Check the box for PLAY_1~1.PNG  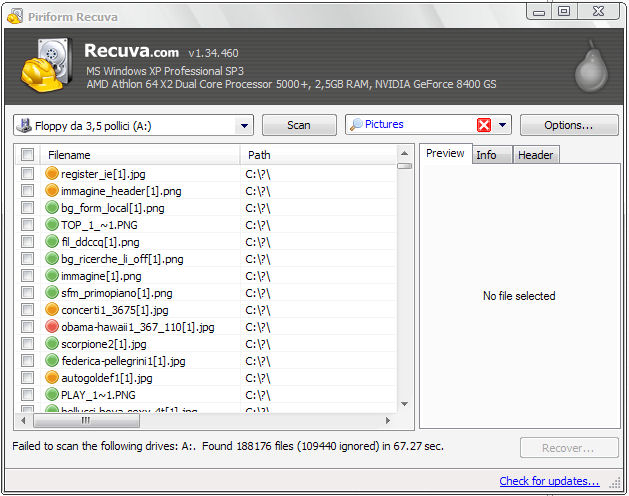27,394
